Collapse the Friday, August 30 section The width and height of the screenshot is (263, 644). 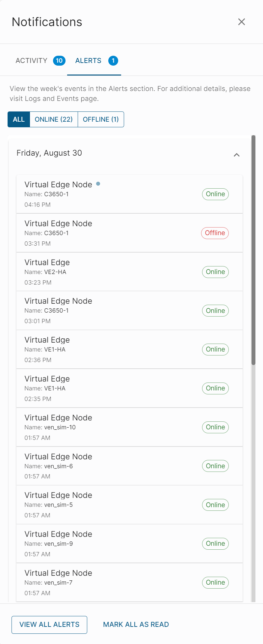coord(236,155)
